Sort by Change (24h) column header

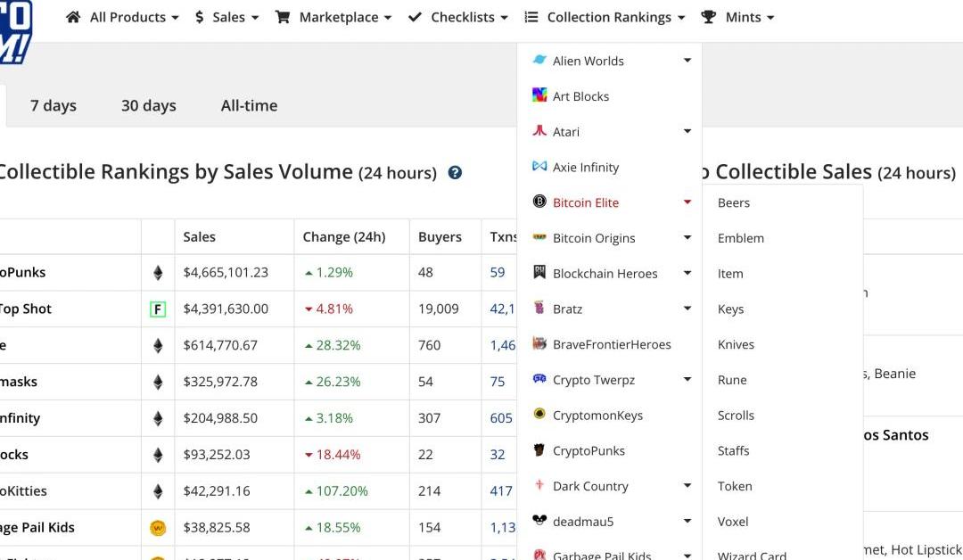click(344, 237)
